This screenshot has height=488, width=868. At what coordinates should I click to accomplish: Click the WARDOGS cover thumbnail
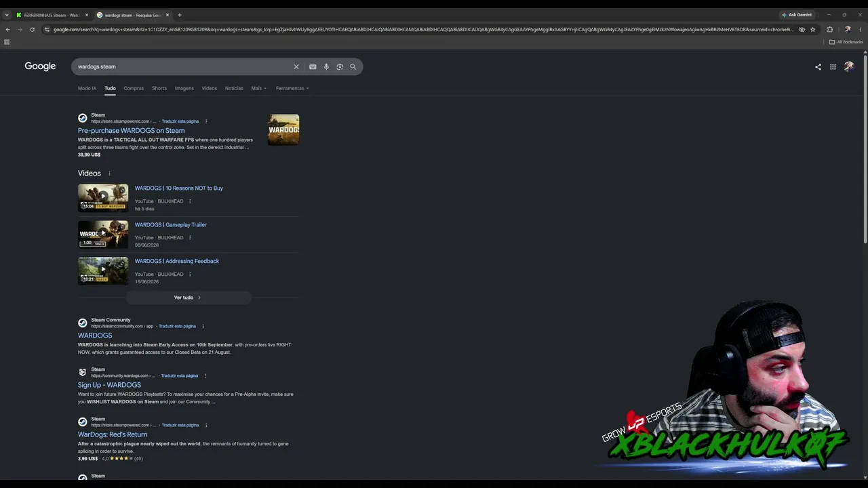coord(283,129)
